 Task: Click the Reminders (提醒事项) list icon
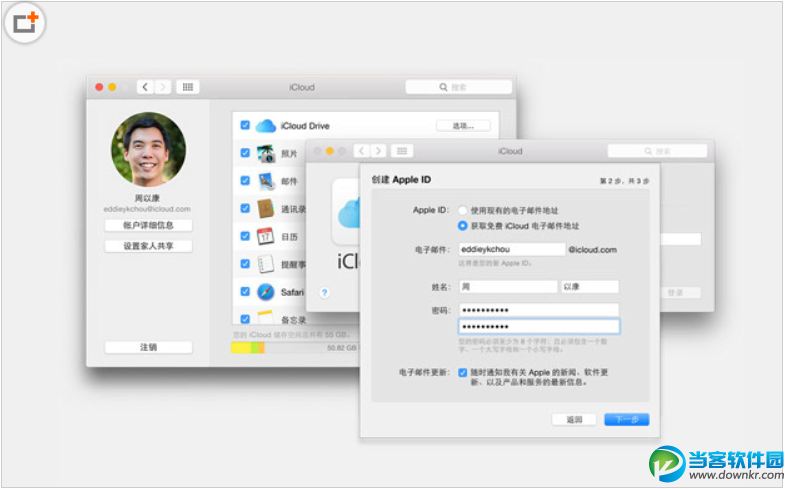click(266, 265)
